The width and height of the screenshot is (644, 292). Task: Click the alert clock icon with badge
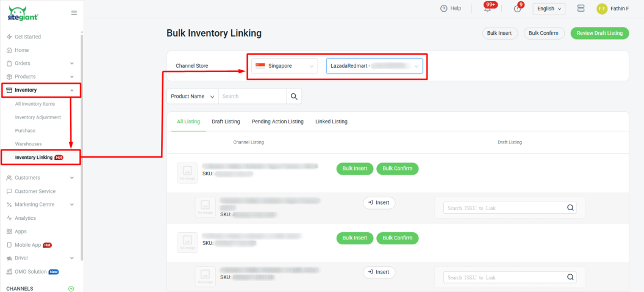(x=517, y=9)
